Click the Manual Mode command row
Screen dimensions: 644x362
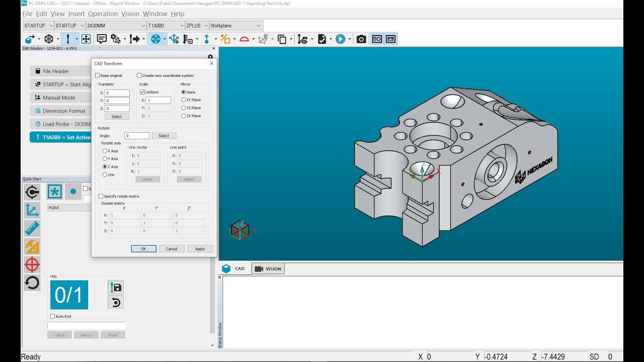[x=60, y=98]
